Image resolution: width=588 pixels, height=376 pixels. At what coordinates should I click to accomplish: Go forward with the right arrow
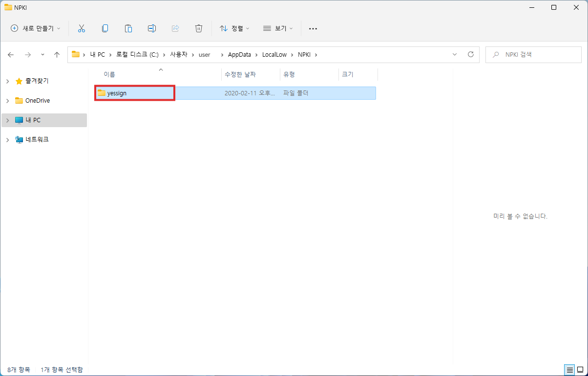coord(28,55)
